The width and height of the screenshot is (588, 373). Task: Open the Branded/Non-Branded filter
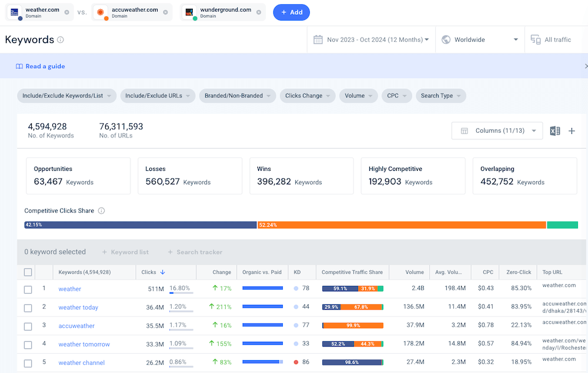[x=238, y=96]
